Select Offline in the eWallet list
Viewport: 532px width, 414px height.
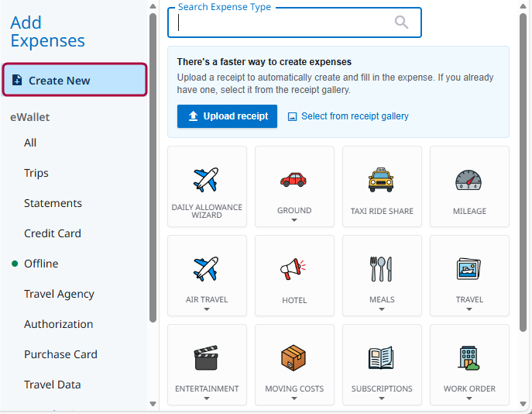(x=41, y=264)
